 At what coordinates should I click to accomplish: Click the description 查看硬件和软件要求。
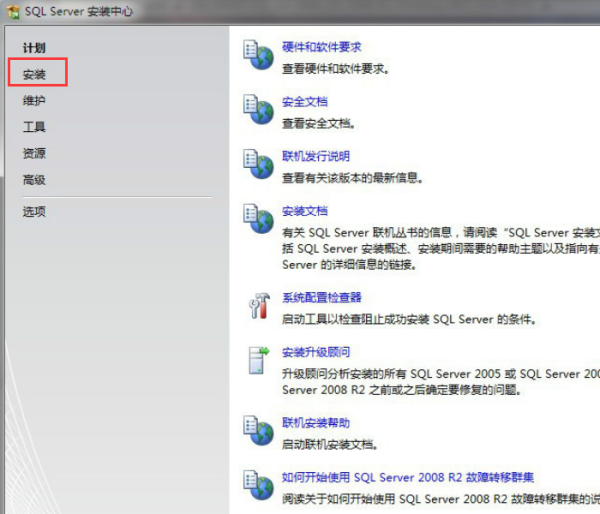pyautogui.click(x=336, y=69)
